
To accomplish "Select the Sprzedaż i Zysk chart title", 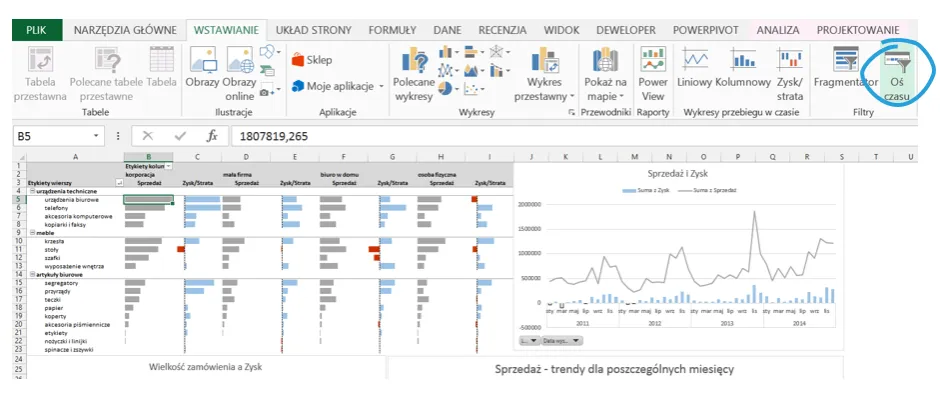I will (678, 174).
